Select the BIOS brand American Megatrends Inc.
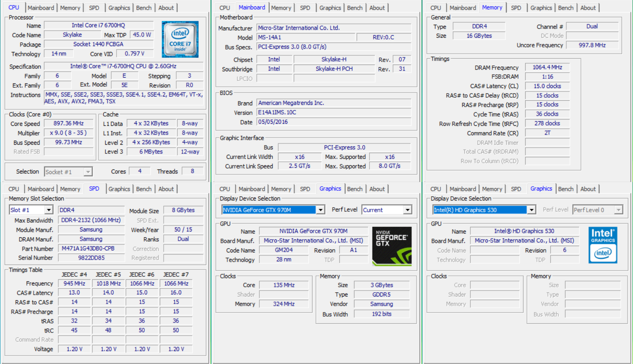Viewport: 633px width, 364px height. click(x=334, y=103)
